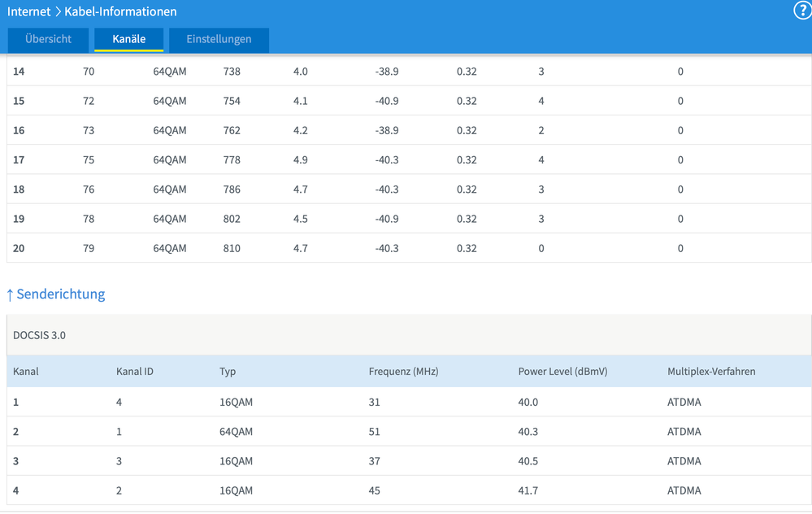Image resolution: width=812 pixels, height=514 pixels.
Task: Select downstream channel 14 row
Action: click(409, 71)
